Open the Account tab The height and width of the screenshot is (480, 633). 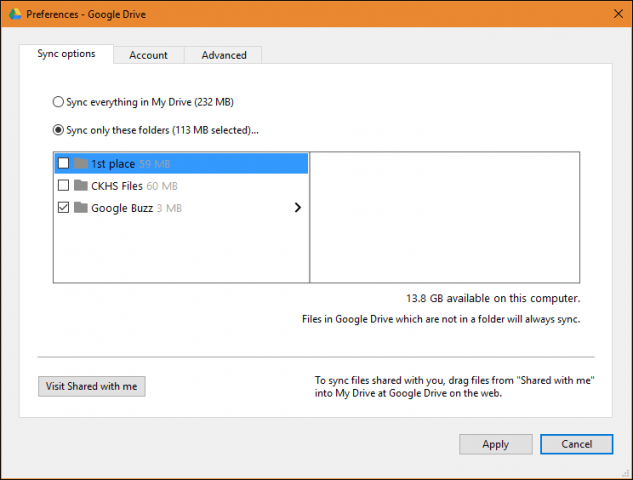click(149, 55)
